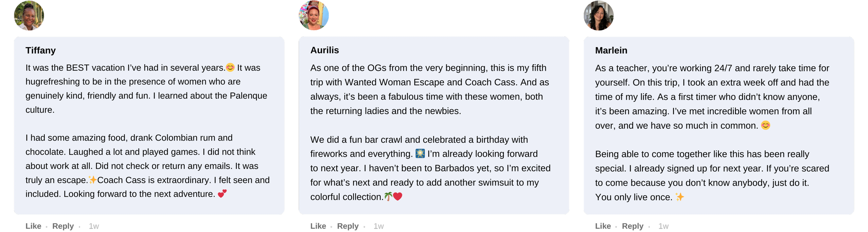Click the 1w timestamp under Tiffany's comment
This screenshot has width=868, height=232.
94,226
